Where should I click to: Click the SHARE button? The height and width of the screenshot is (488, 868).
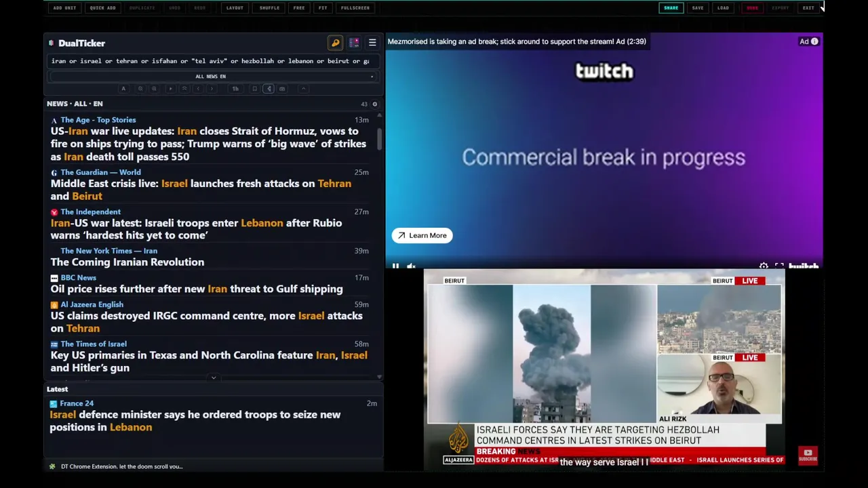pos(671,8)
